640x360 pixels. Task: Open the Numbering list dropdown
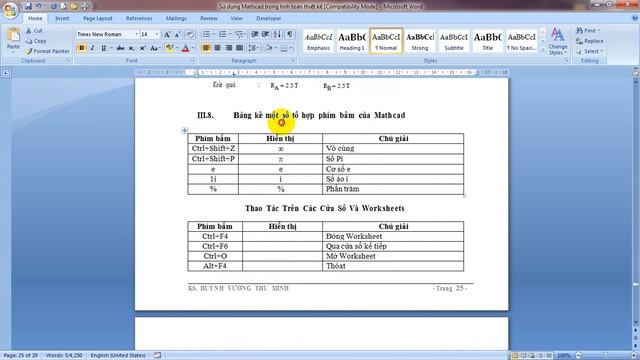(x=230, y=34)
